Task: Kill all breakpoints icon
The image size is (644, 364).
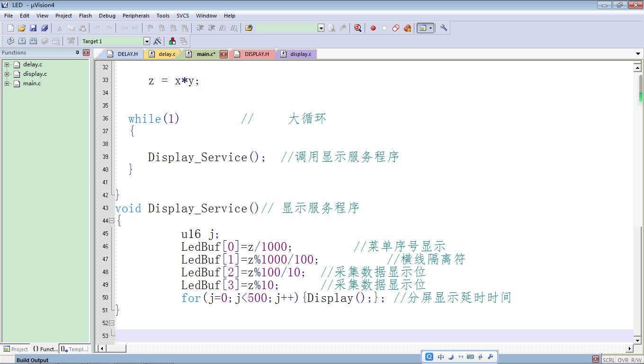Action: coord(407,28)
